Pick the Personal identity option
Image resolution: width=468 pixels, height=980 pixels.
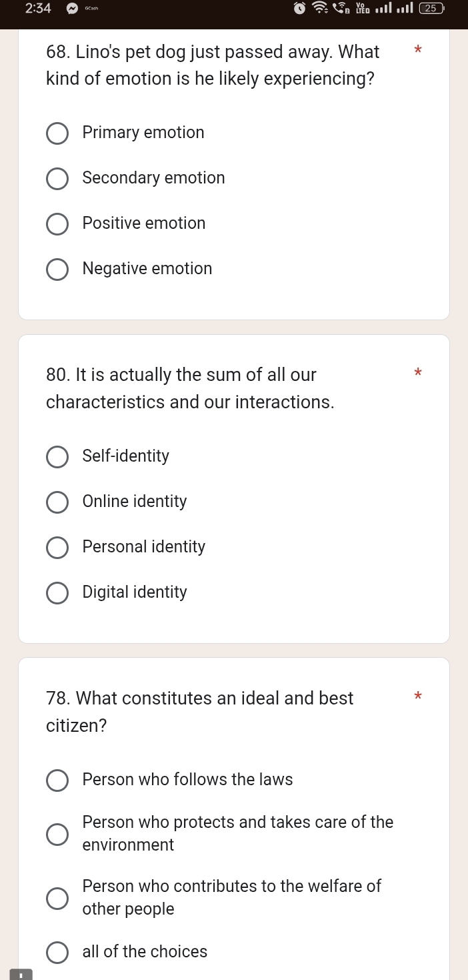(57, 547)
